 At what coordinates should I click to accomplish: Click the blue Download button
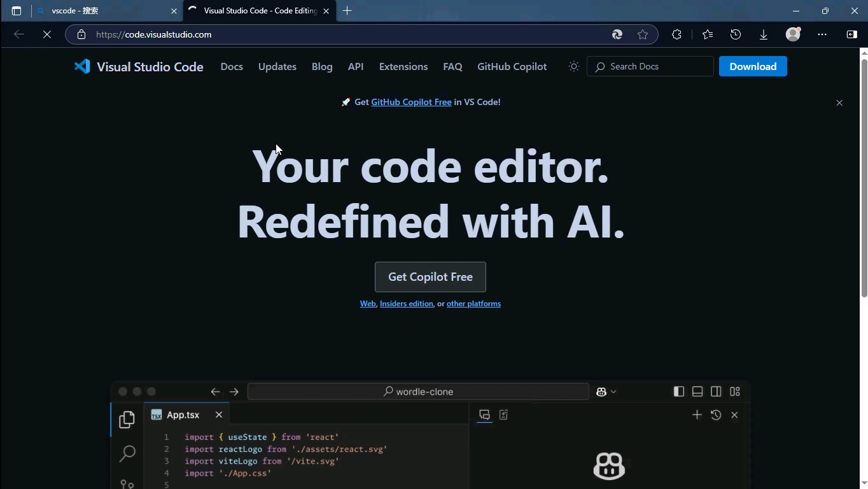coord(753,66)
